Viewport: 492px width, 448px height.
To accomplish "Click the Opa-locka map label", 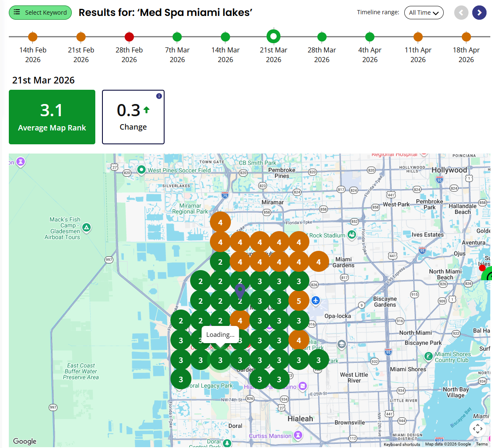I will [338, 316].
